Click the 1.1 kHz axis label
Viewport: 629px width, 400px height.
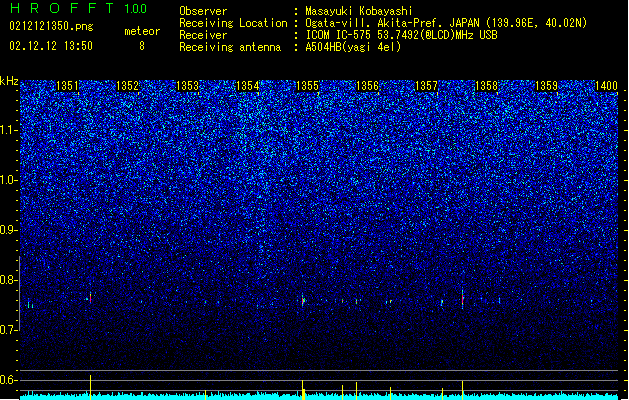click(9, 130)
